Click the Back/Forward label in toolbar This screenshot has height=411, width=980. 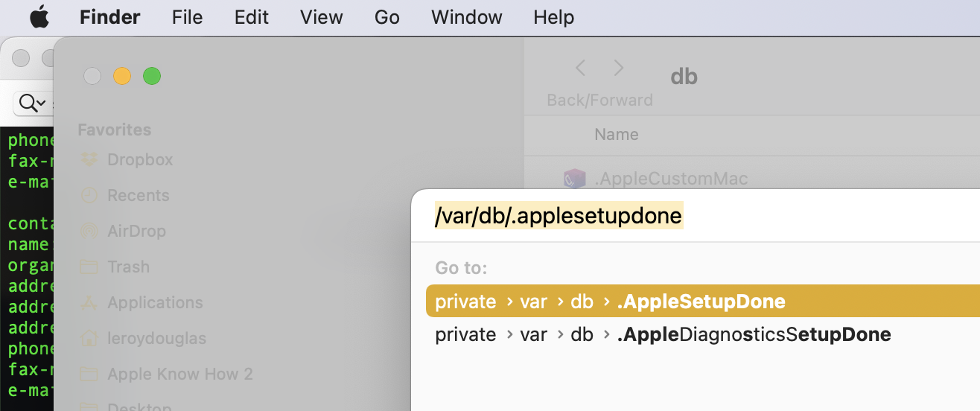[x=599, y=100]
